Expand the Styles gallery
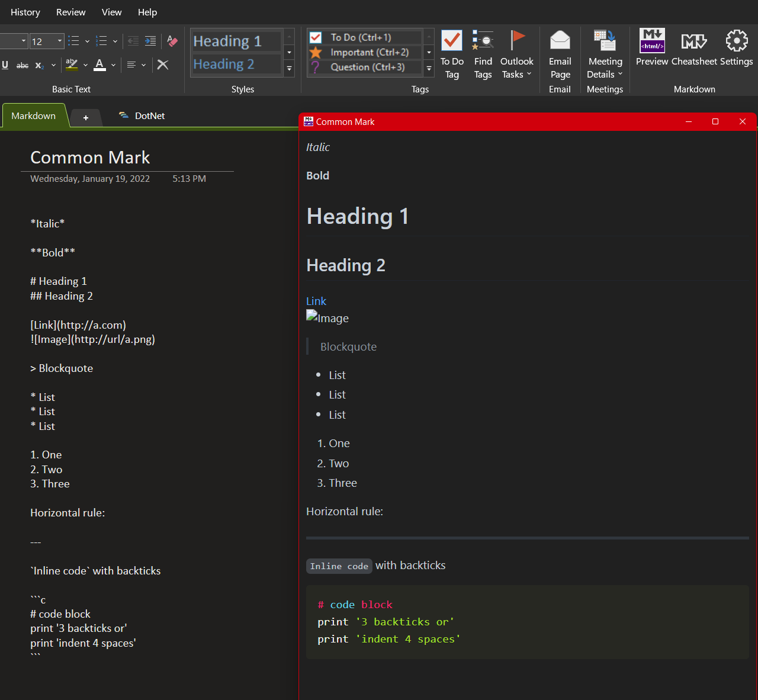This screenshot has height=700, width=758. 289,69
